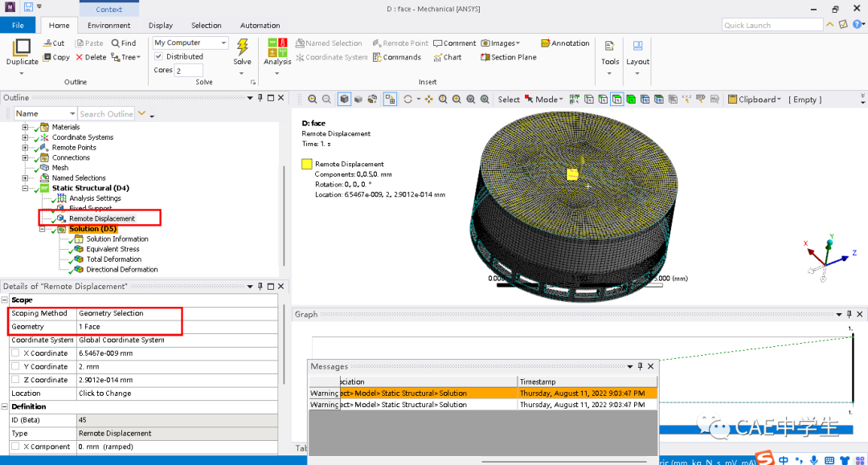Select Remote Displacement in the outline tree
This screenshot has height=465, width=868.
[x=101, y=218]
